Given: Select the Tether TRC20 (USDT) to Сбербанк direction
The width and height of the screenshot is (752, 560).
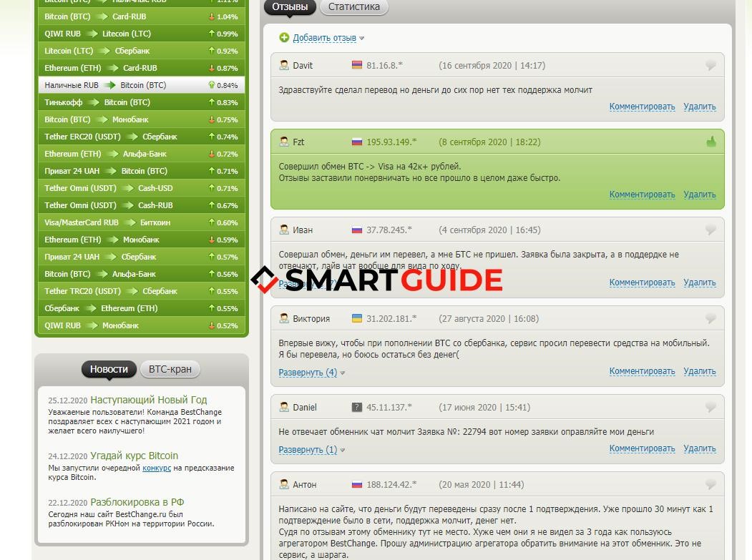Looking at the screenshot, I should click(142, 291).
